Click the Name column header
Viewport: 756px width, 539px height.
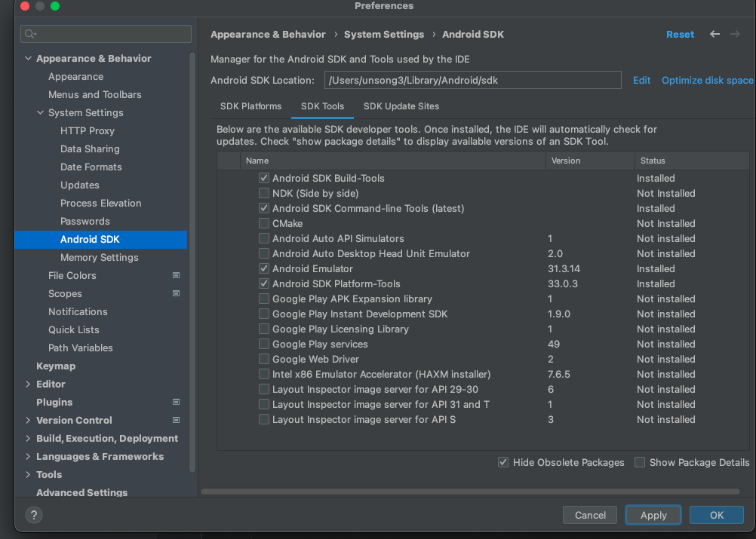tap(393, 161)
